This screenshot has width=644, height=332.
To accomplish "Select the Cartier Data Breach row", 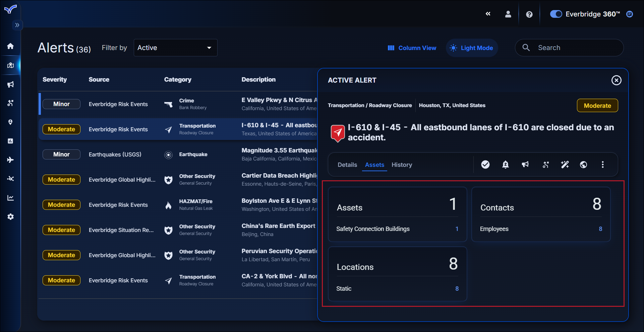I will coord(178,180).
